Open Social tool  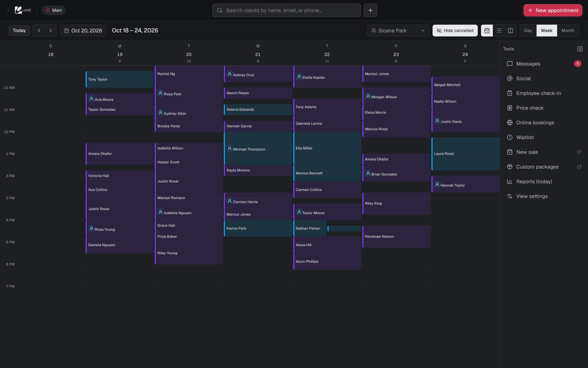544,78
